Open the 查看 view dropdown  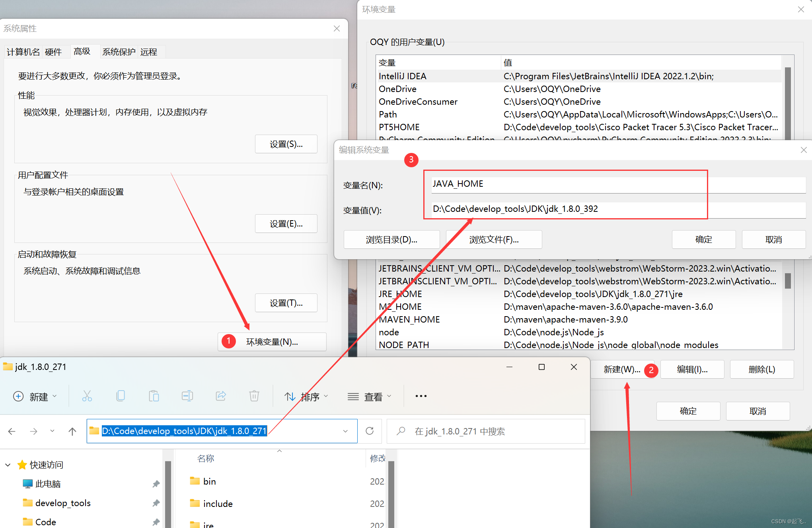coord(370,397)
